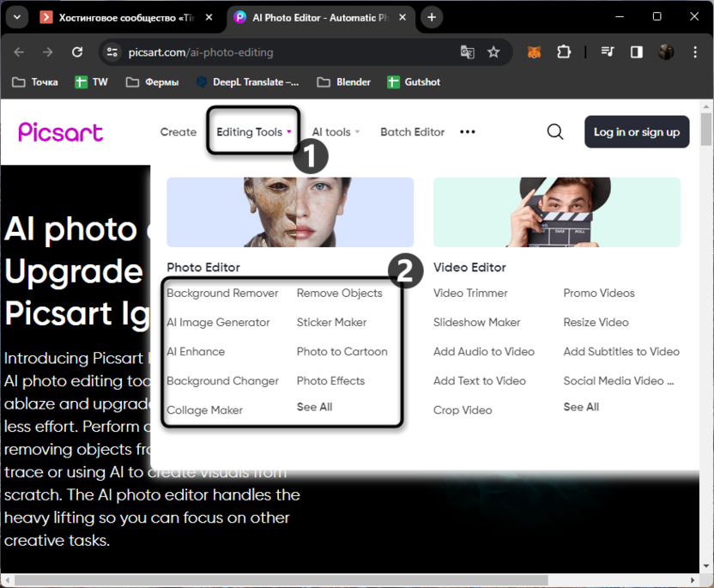Open the browser side panel icon

(636, 52)
